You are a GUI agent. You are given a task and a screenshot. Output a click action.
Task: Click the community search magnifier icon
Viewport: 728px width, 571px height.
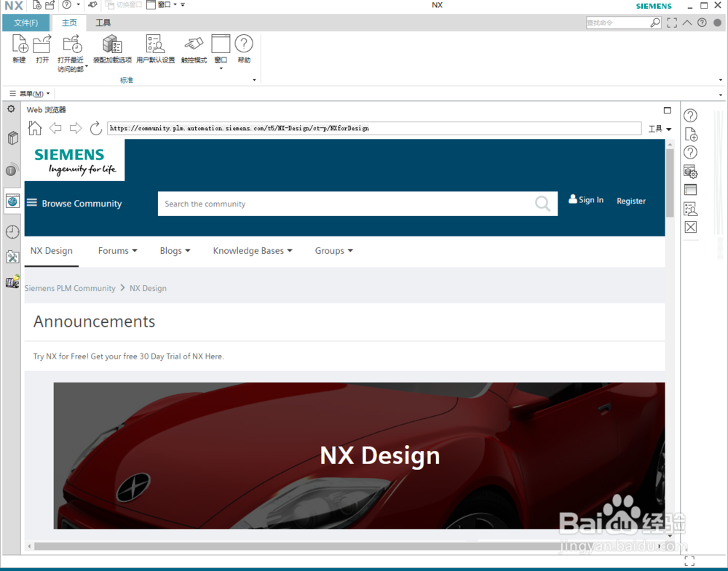pyautogui.click(x=542, y=203)
